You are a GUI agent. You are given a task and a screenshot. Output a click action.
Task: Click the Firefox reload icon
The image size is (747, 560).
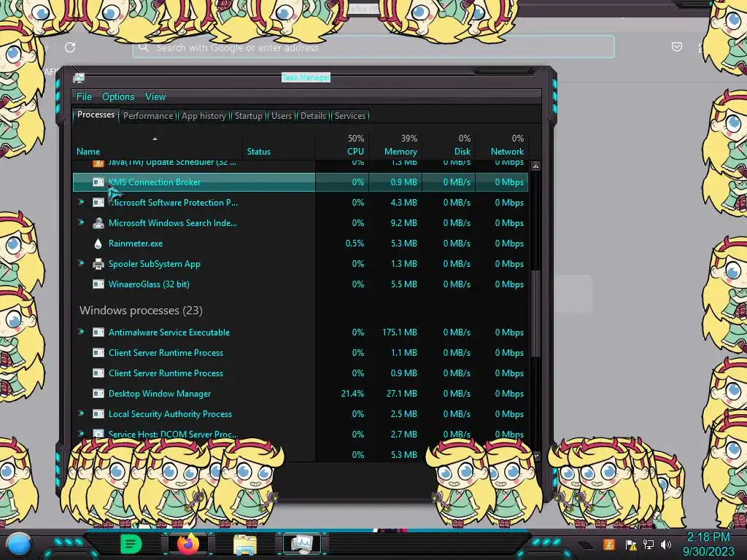pos(70,47)
